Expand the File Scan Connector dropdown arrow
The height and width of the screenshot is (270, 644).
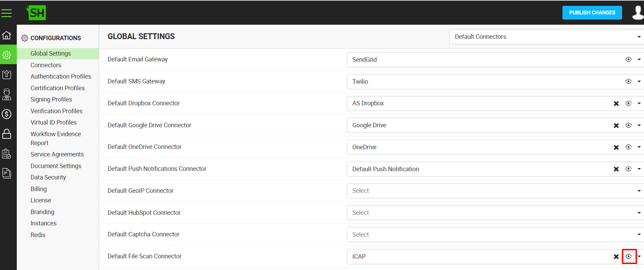[639, 257]
